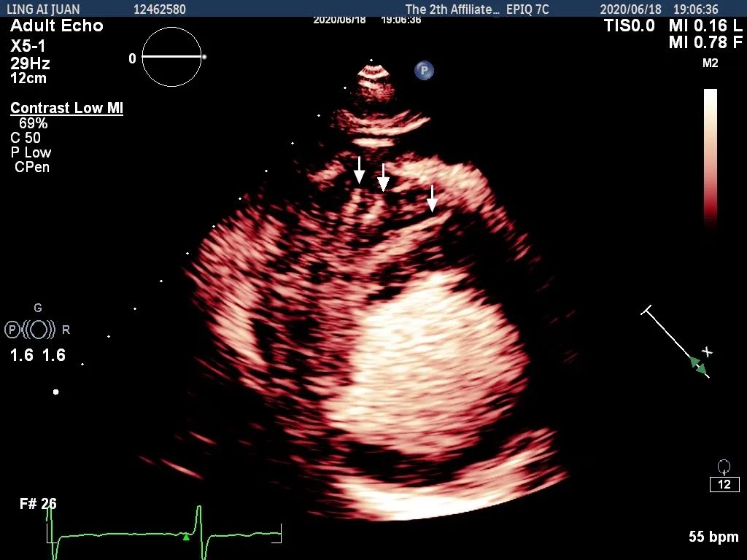Click the F# 26 frame number
747x560 pixels.
[x=38, y=504]
